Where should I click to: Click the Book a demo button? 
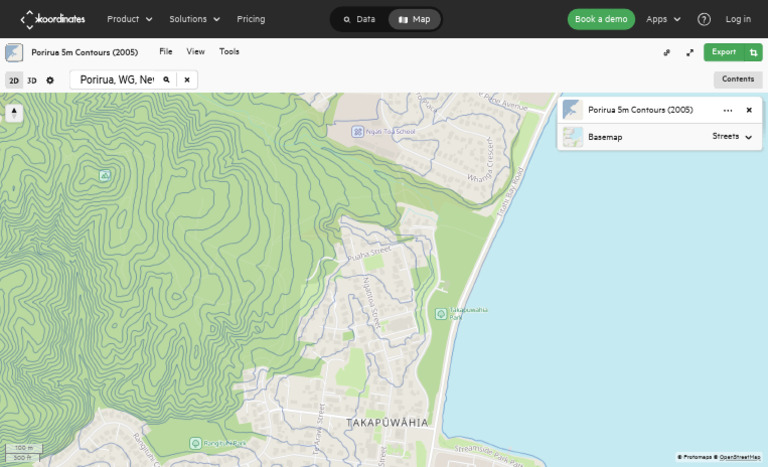click(x=601, y=19)
